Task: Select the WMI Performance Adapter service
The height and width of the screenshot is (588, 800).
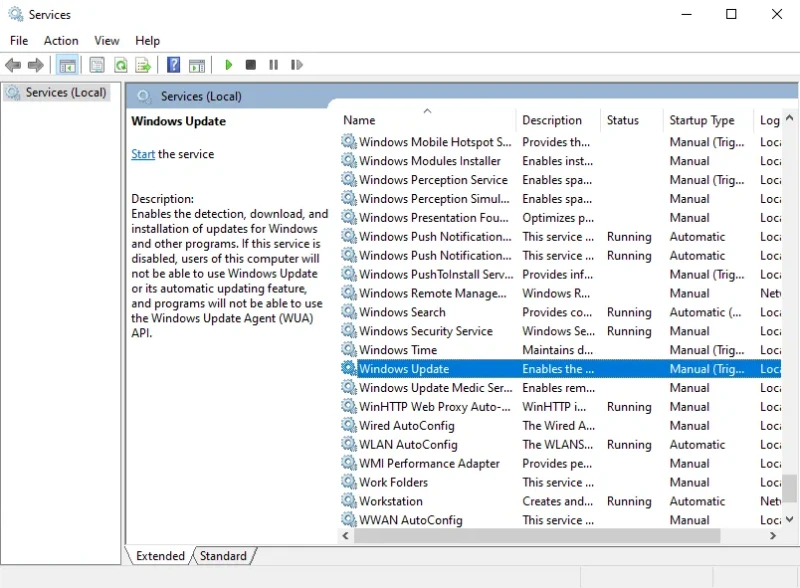Action: (560, 463)
